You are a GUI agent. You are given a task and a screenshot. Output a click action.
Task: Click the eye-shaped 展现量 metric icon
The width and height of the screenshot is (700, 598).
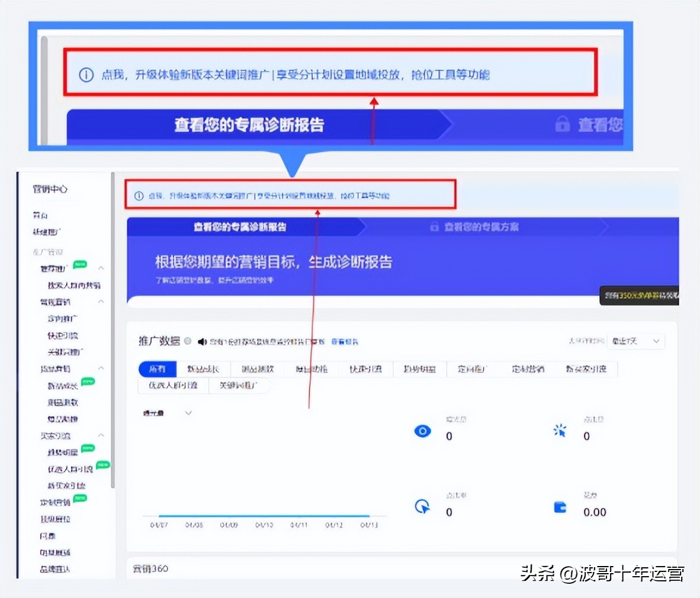coord(422,431)
